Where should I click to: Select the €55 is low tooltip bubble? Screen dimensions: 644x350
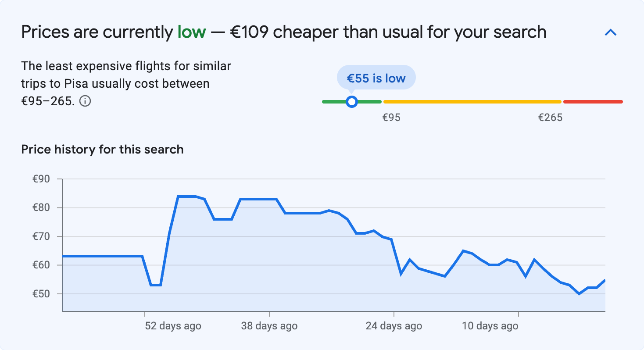pyautogui.click(x=376, y=77)
